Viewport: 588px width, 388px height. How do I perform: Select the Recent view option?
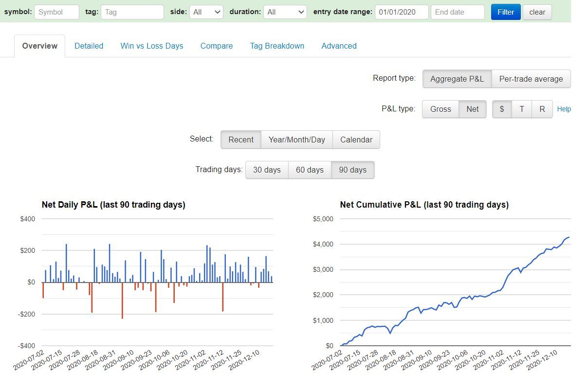[x=241, y=140]
